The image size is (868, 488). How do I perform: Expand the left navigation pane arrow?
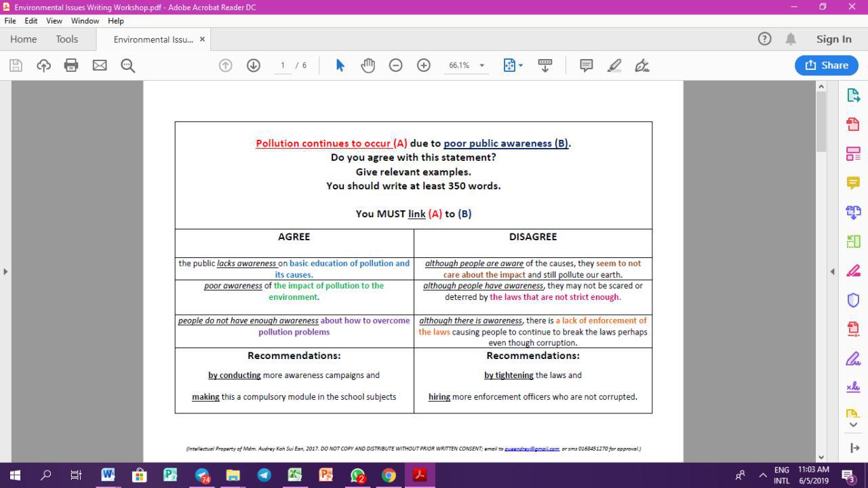pyautogui.click(x=5, y=271)
